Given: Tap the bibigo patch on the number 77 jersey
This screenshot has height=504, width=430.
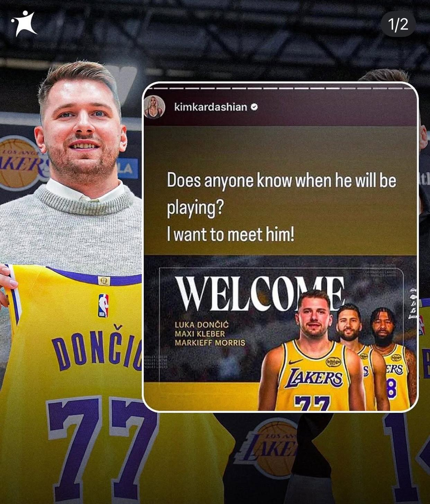Looking at the screenshot, I should click(x=333, y=362).
